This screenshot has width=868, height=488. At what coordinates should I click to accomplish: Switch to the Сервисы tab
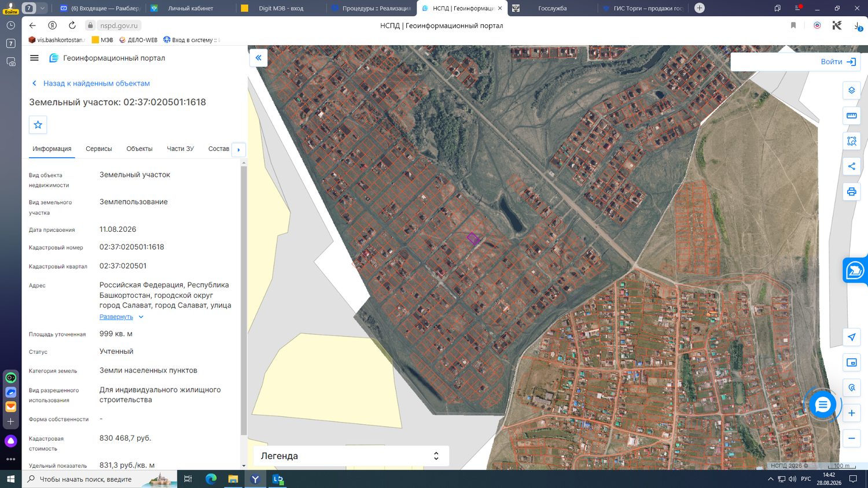(x=99, y=149)
